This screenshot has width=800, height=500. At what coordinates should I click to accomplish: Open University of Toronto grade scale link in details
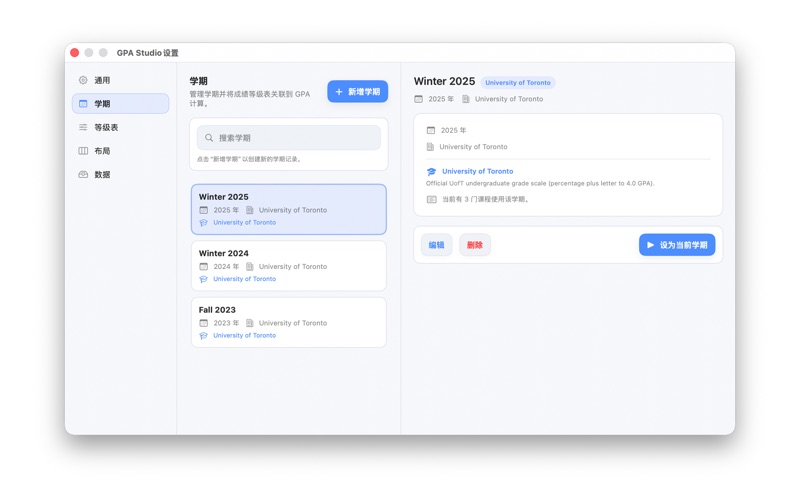pos(478,171)
